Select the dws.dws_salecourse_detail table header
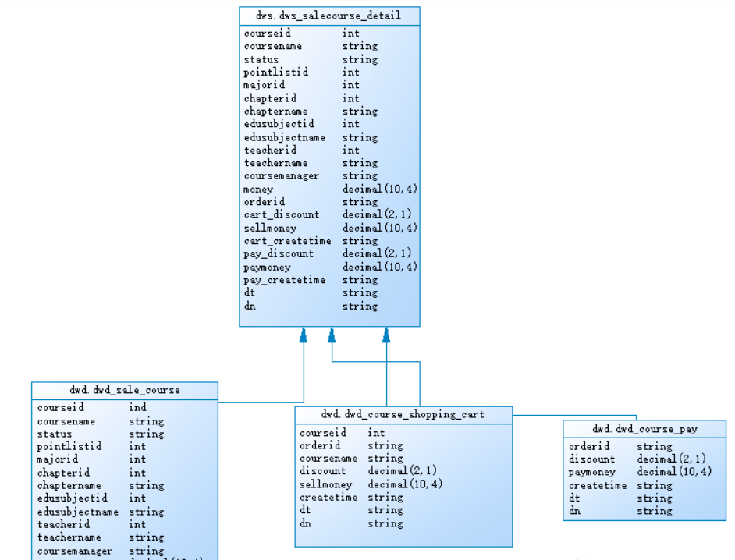This screenshot has height=560, width=735. click(x=329, y=16)
